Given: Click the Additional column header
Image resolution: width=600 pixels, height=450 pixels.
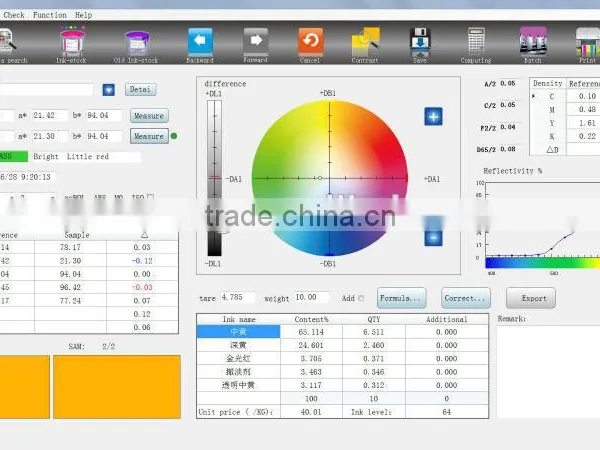Looking at the screenshot, I should [447, 319].
